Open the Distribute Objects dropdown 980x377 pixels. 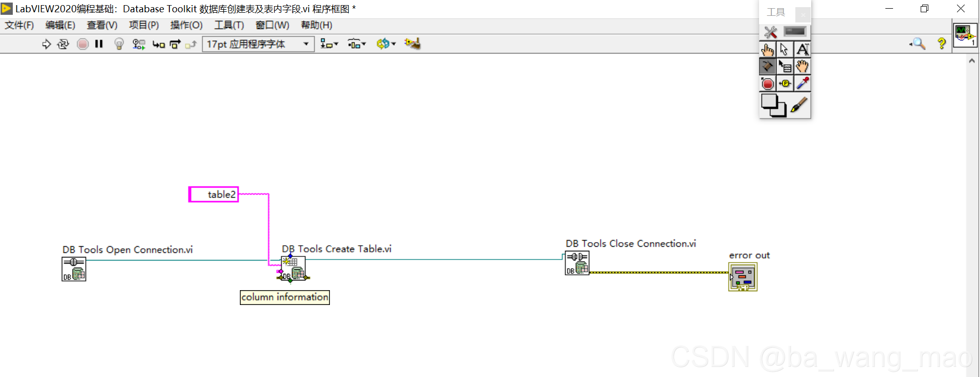tap(357, 44)
